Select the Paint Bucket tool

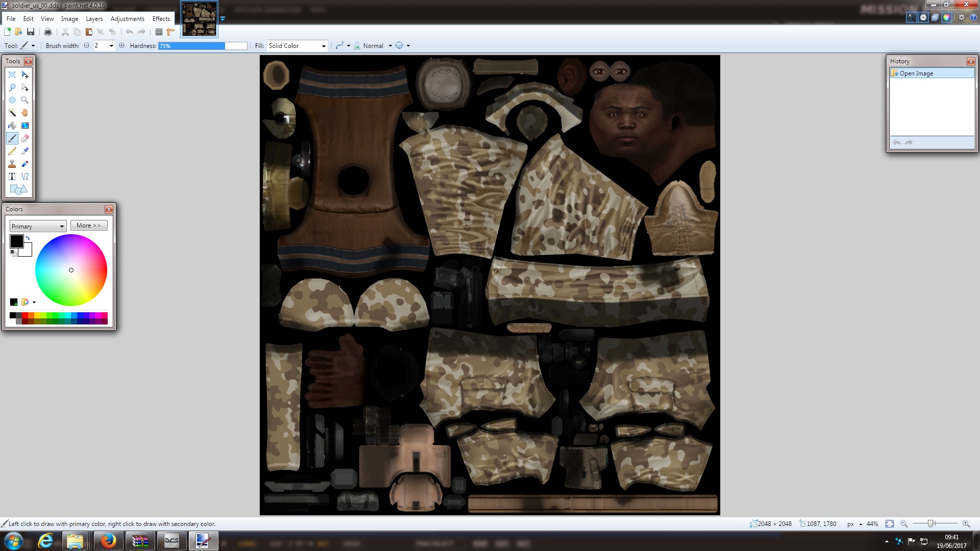tap(12, 126)
